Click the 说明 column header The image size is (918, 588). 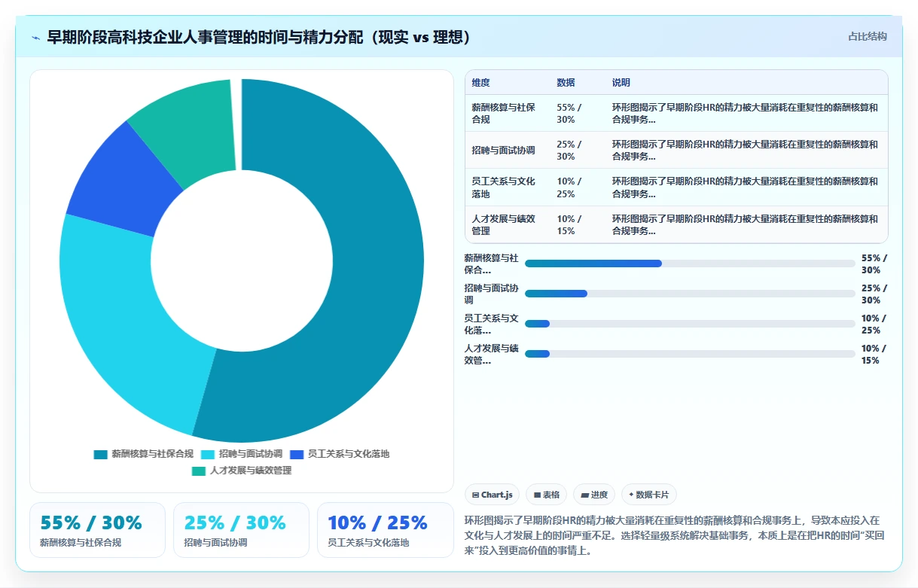point(621,83)
